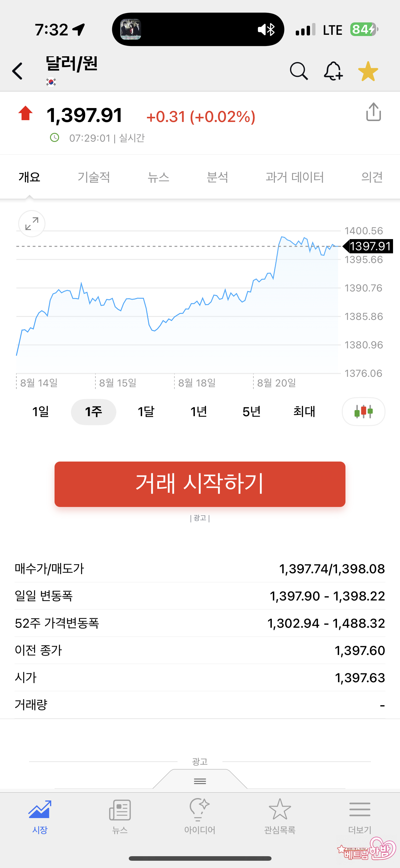Open 관심목록 watchlist in bottom bar
This screenshot has height=868, width=400.
click(x=280, y=815)
